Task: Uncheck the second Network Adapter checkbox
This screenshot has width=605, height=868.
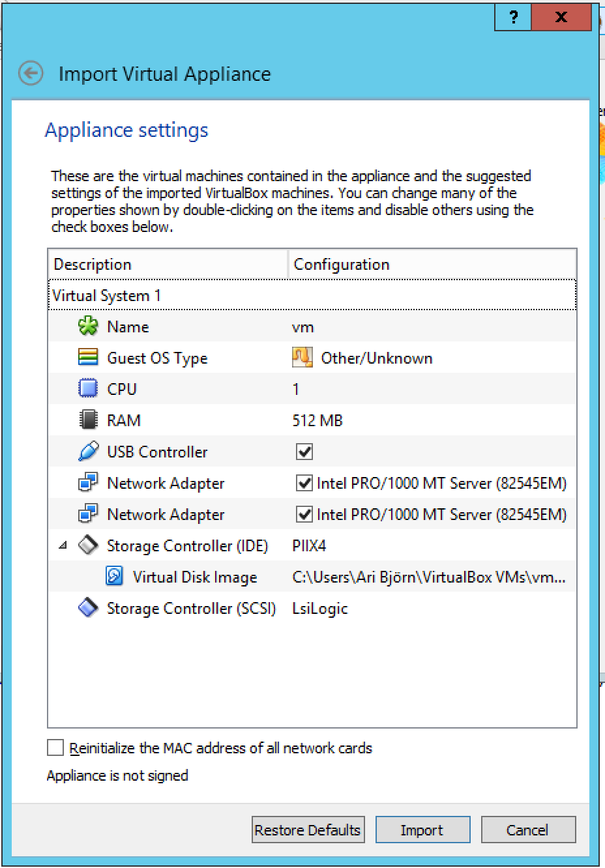Action: (304, 514)
